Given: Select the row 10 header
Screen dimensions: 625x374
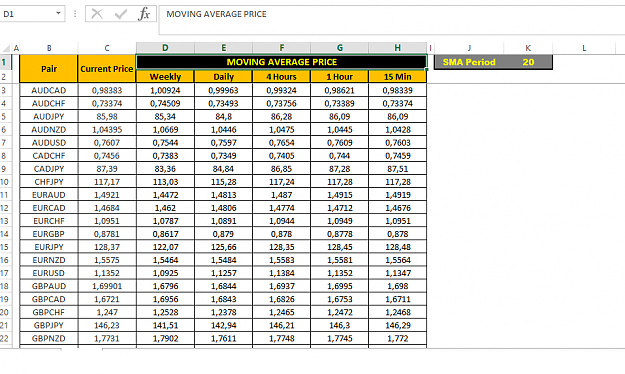Looking at the screenshot, I should (5, 182).
